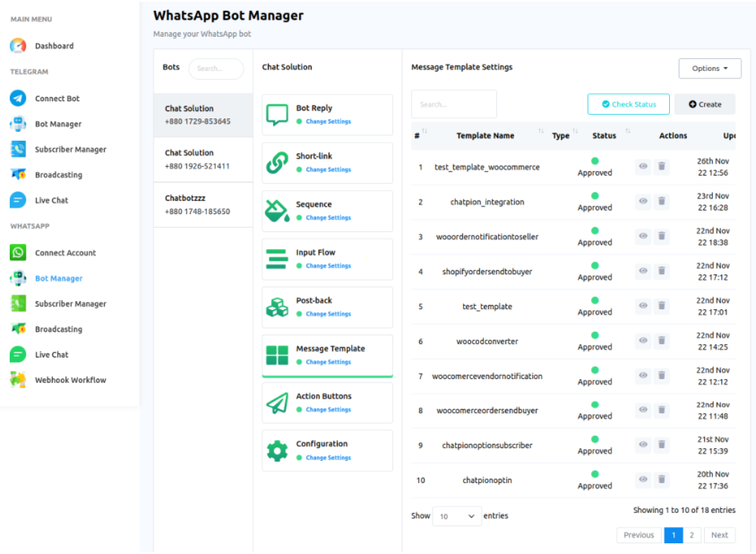
Task: Click WhatsApp Subscriber Manager icon
Action: coord(18,304)
